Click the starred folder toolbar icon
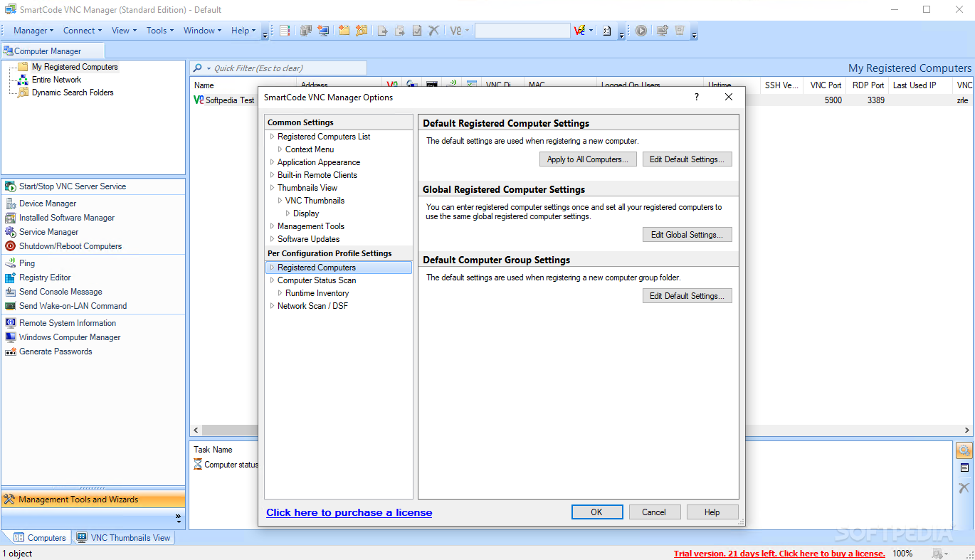975x560 pixels. tap(344, 31)
